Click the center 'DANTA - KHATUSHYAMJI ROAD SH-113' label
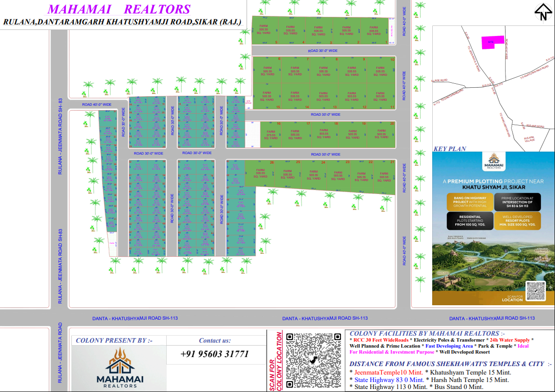Viewport: 555px width, 392px height. (324, 318)
